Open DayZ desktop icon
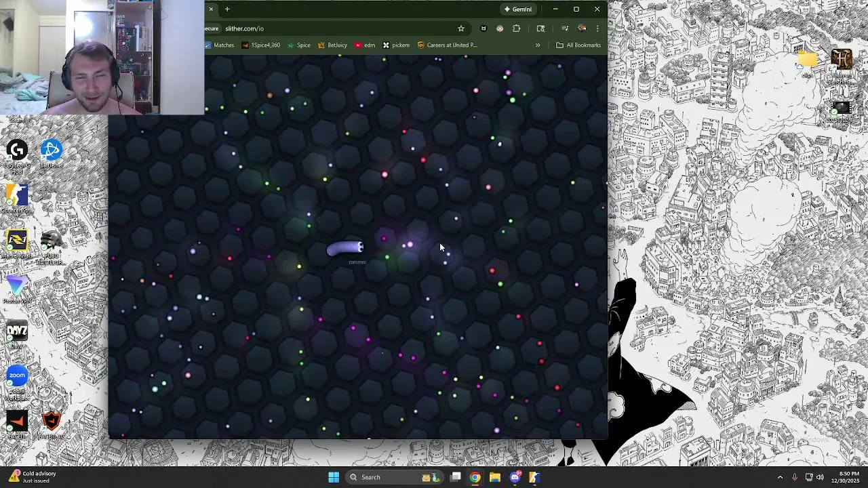The height and width of the screenshot is (488, 868). [x=17, y=334]
